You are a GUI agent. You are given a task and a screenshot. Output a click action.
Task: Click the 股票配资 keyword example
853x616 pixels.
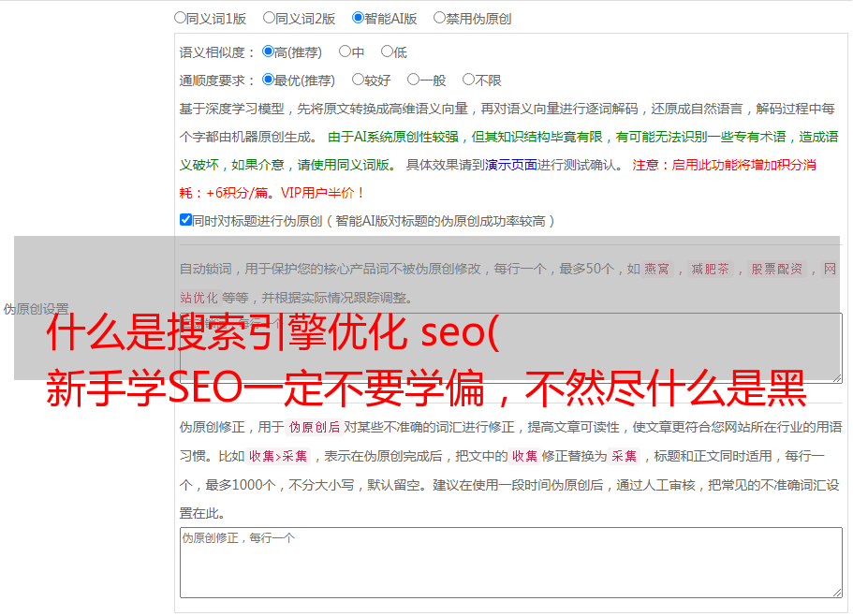(777, 269)
